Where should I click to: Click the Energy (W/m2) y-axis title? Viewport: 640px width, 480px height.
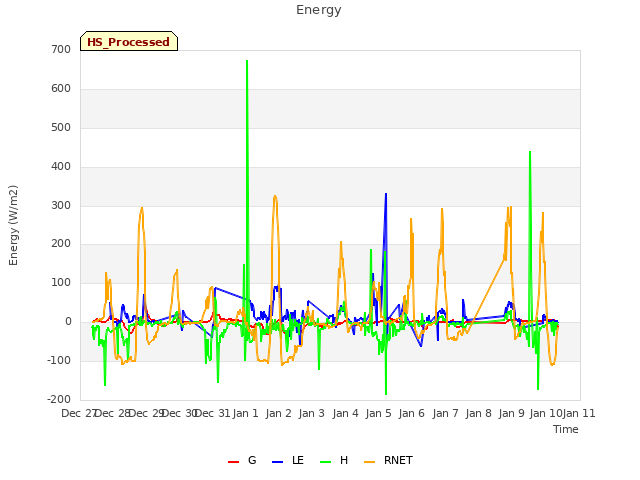point(13,225)
